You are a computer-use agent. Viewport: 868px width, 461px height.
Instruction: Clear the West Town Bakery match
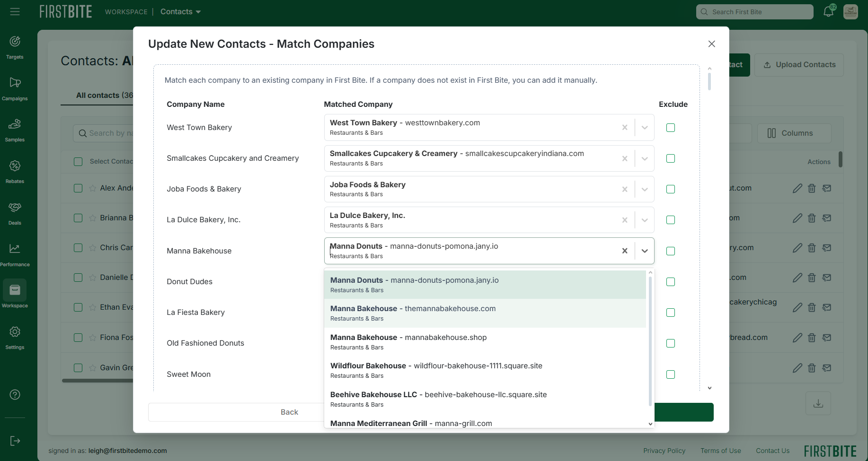click(x=625, y=128)
